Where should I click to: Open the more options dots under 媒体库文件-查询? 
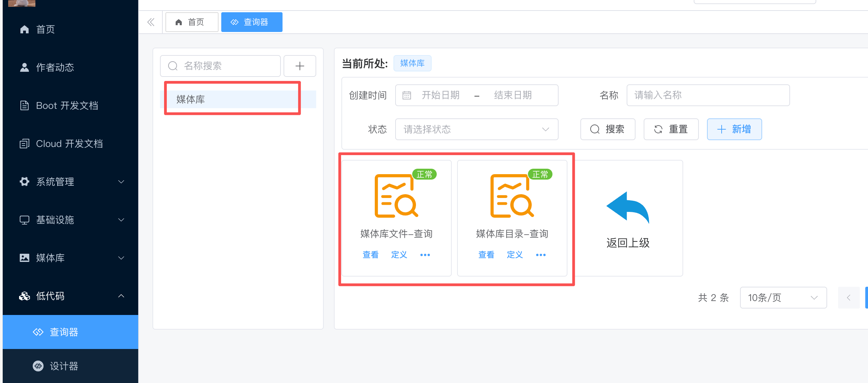pos(425,255)
